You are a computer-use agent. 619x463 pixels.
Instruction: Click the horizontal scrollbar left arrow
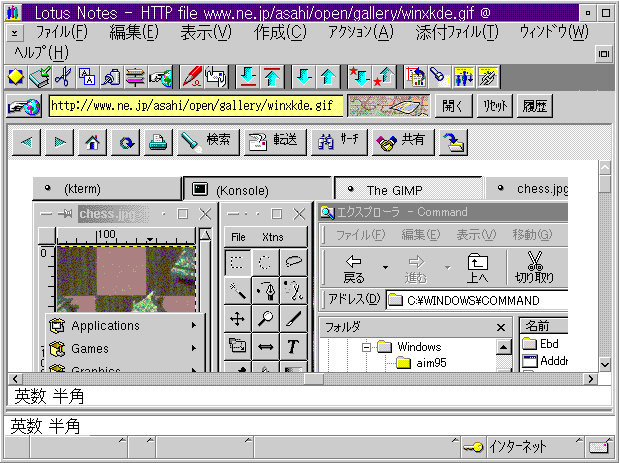(15, 379)
